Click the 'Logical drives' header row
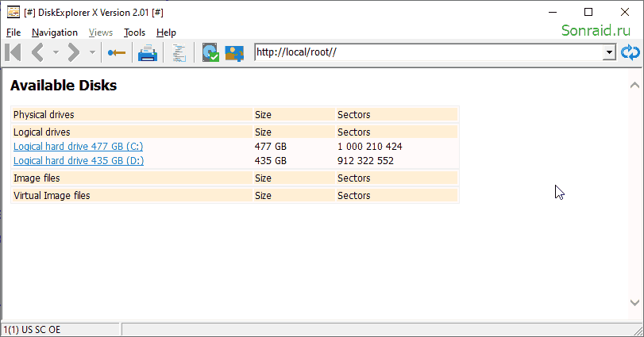The height and width of the screenshot is (337, 644). click(235, 132)
